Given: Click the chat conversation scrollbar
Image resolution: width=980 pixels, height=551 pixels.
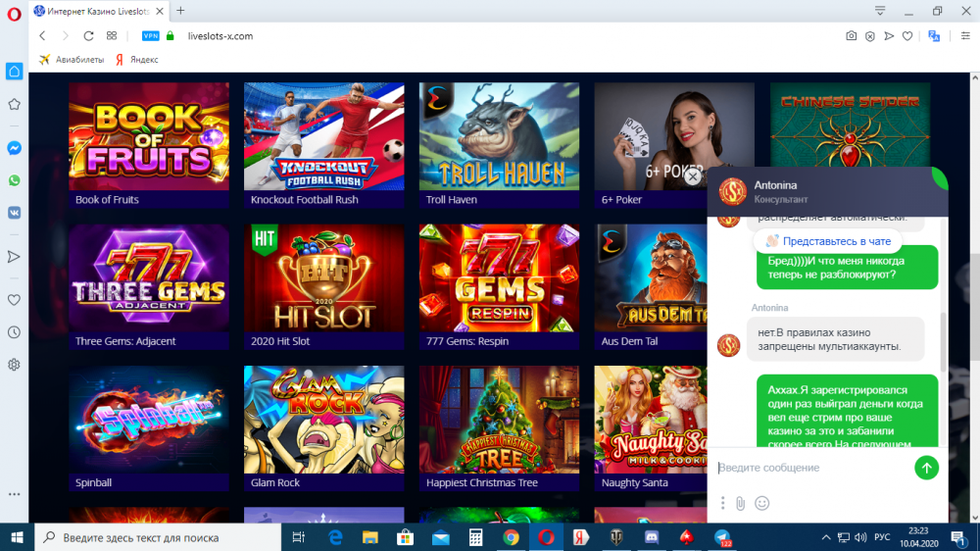Looking at the screenshot, I should point(943,343).
